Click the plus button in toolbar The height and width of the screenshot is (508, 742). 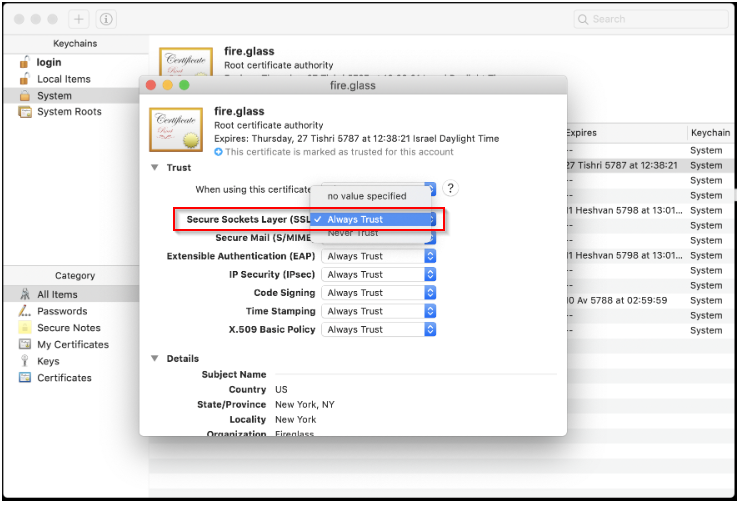80,19
